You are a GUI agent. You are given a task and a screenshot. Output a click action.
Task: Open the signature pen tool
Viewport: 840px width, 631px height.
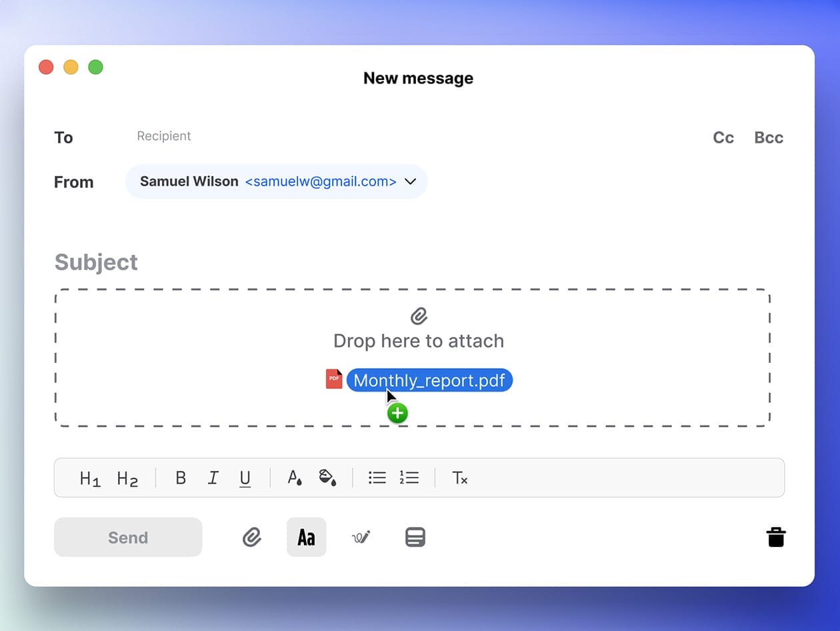361,537
